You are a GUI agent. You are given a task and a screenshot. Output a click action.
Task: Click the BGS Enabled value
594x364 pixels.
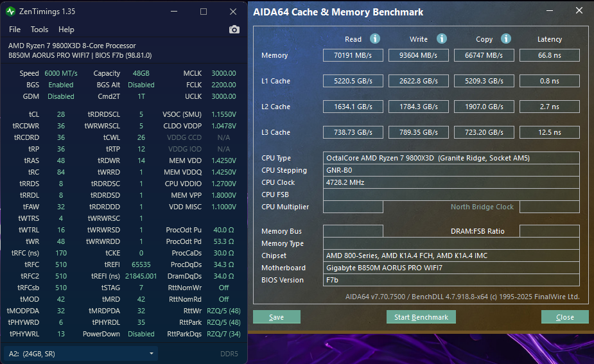pos(61,85)
